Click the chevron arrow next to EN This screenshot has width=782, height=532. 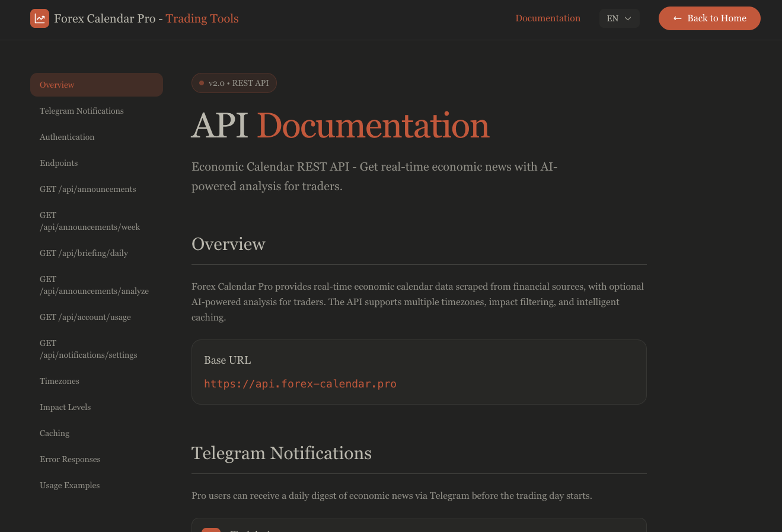point(628,18)
